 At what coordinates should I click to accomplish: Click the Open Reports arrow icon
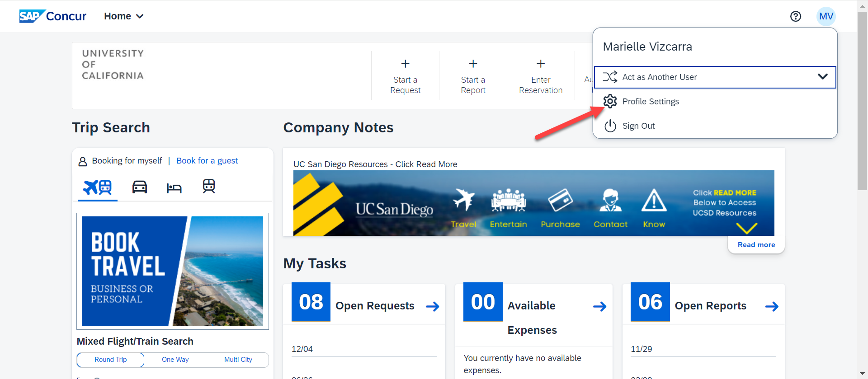tap(772, 307)
